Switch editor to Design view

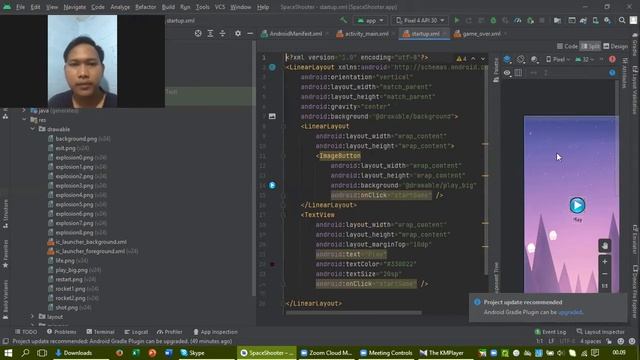[x=616, y=46]
